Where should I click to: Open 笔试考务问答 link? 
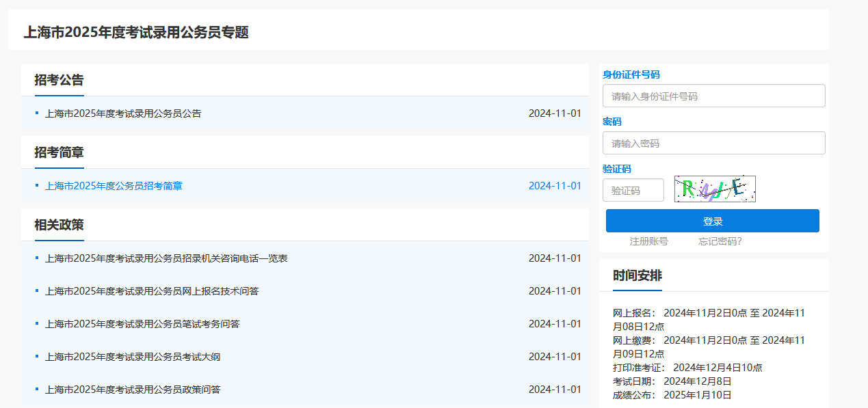[x=142, y=324]
